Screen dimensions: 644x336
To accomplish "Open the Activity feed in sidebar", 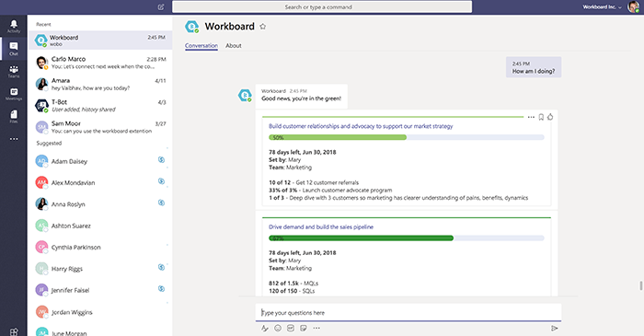I will pyautogui.click(x=14, y=27).
